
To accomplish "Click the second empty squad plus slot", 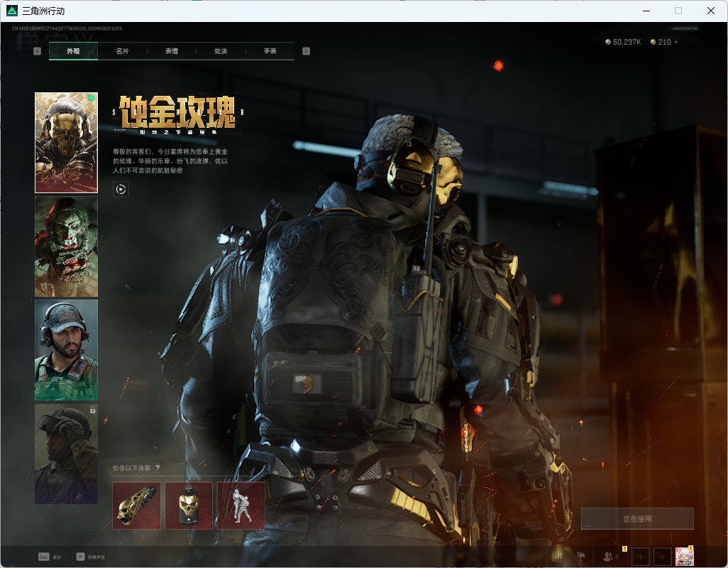I will (663, 557).
